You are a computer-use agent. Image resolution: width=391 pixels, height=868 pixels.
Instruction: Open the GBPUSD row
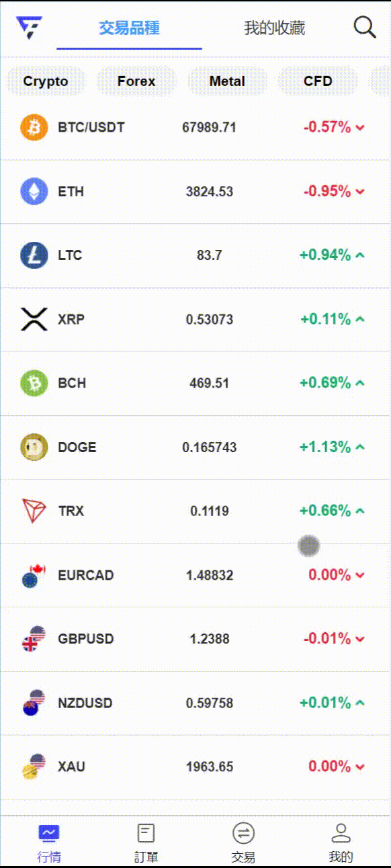coord(195,639)
